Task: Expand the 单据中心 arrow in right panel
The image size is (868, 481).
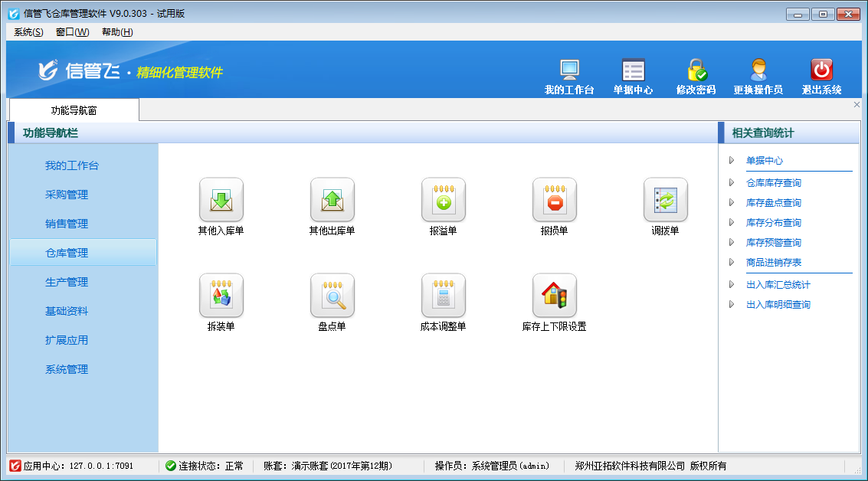Action: tap(732, 161)
